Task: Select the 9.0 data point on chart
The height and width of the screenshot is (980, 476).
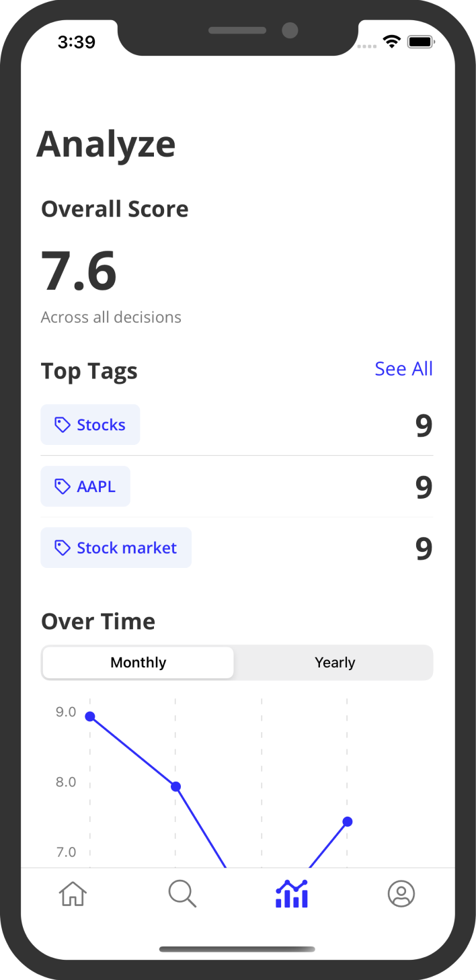Action: 90,717
